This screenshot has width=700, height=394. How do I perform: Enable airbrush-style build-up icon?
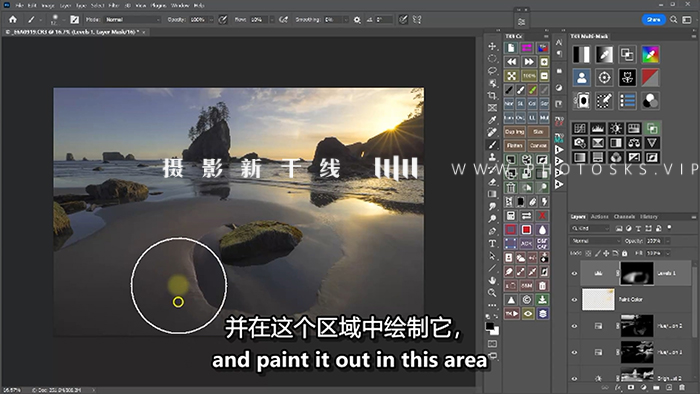pyautogui.click(x=283, y=20)
